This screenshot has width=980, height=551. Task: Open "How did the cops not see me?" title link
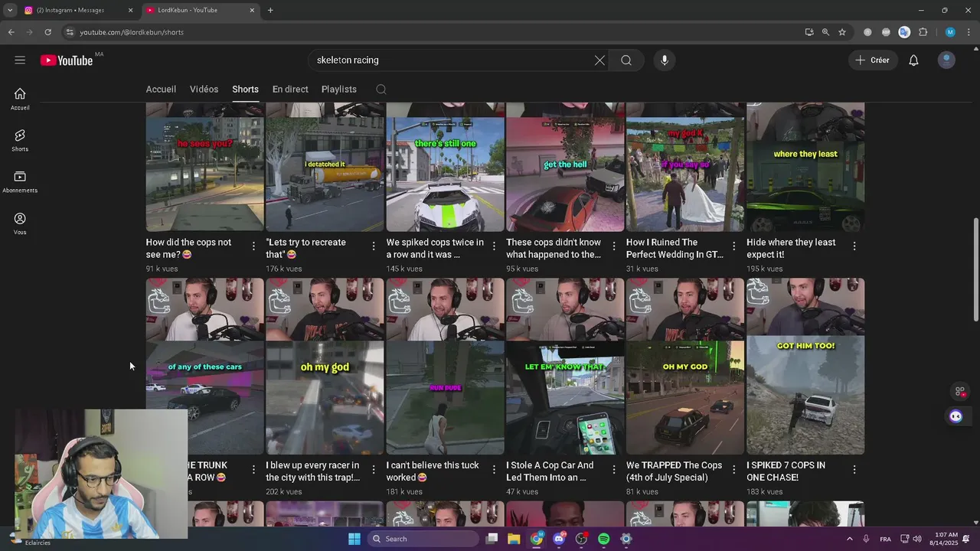(x=188, y=248)
